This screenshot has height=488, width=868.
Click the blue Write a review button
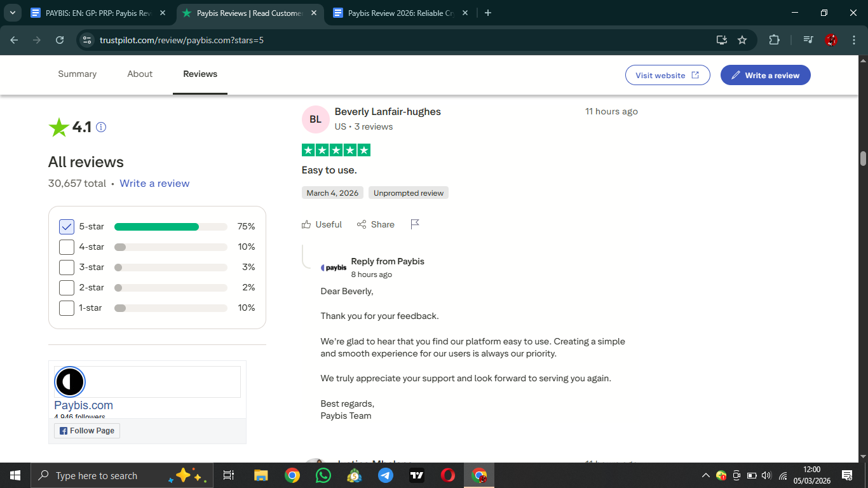pos(765,75)
